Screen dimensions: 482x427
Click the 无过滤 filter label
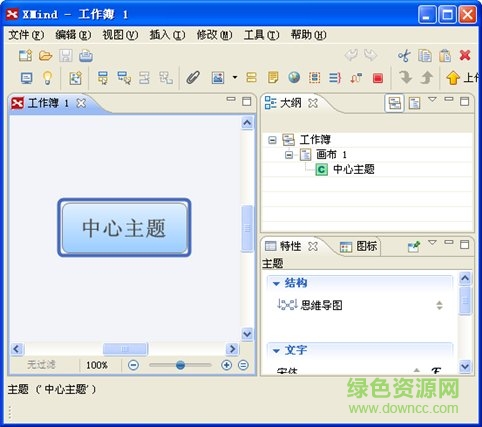pos(41,365)
